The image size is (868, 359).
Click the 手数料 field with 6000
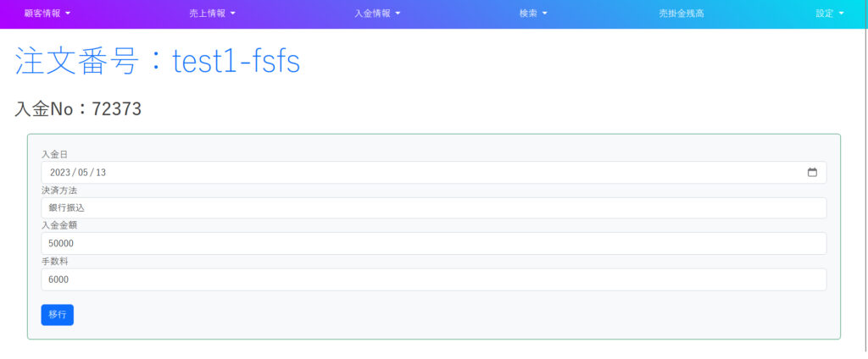433,279
